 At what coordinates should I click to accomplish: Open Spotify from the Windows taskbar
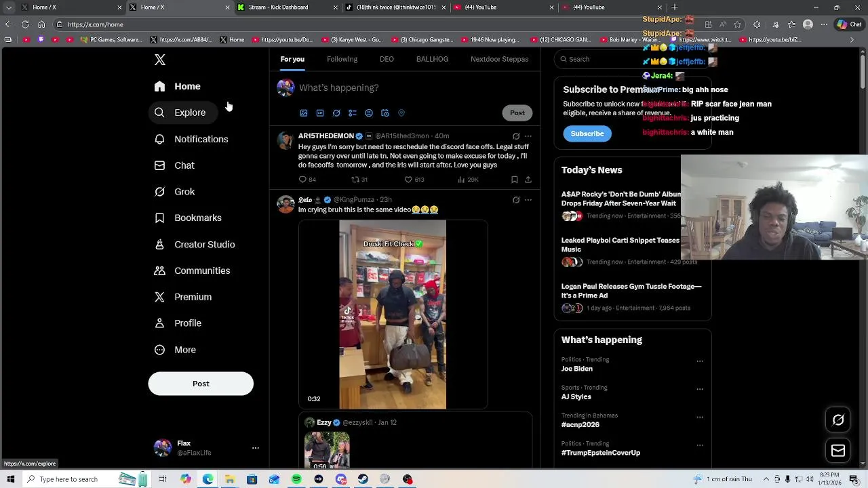296,479
